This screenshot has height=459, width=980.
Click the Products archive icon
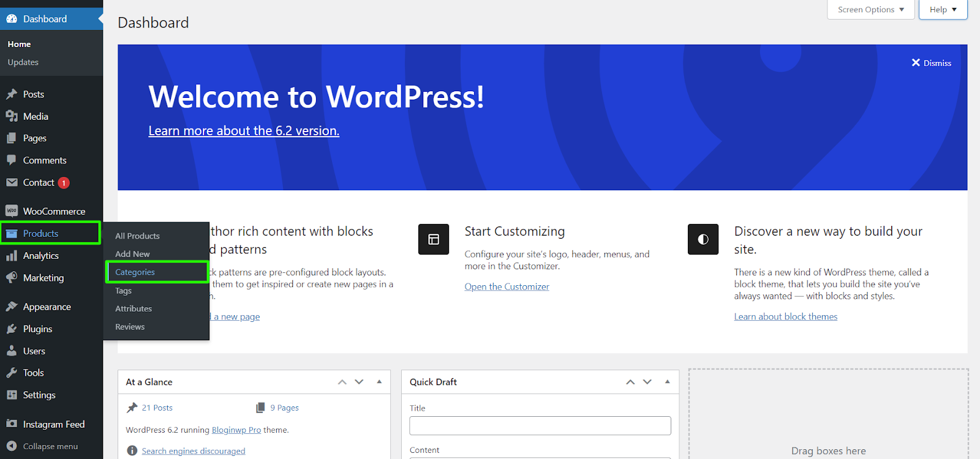[x=12, y=234]
